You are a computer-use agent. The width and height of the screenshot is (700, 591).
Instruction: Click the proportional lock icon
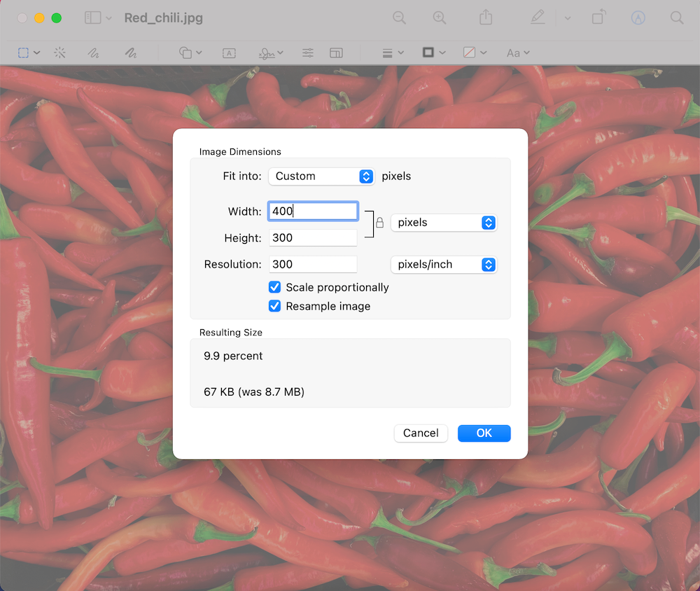pyautogui.click(x=379, y=223)
